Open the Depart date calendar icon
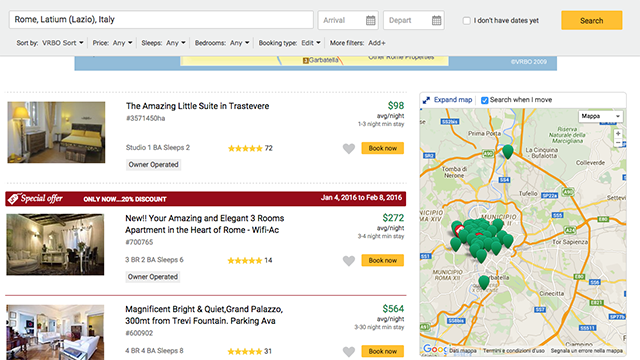Image resolution: width=640 pixels, height=360 pixels. click(x=436, y=20)
